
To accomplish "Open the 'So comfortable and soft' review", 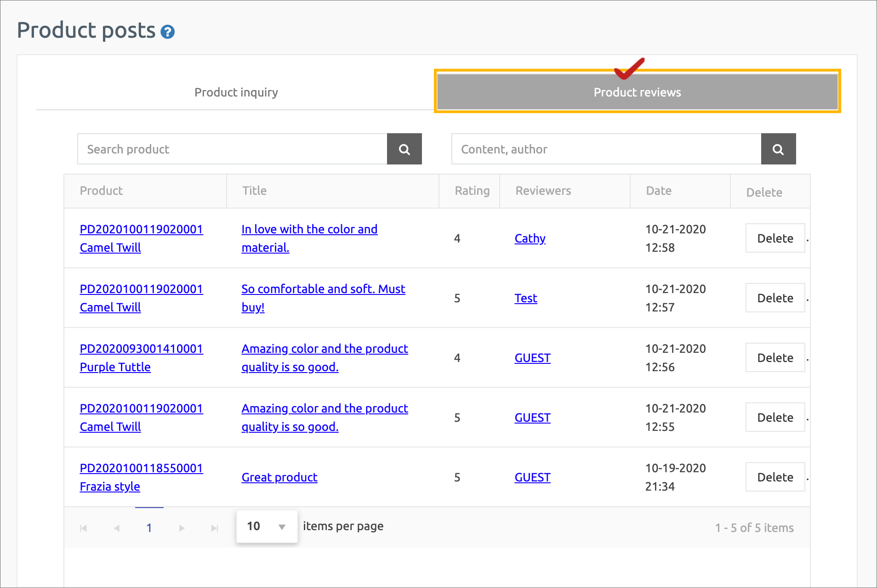I will (323, 289).
